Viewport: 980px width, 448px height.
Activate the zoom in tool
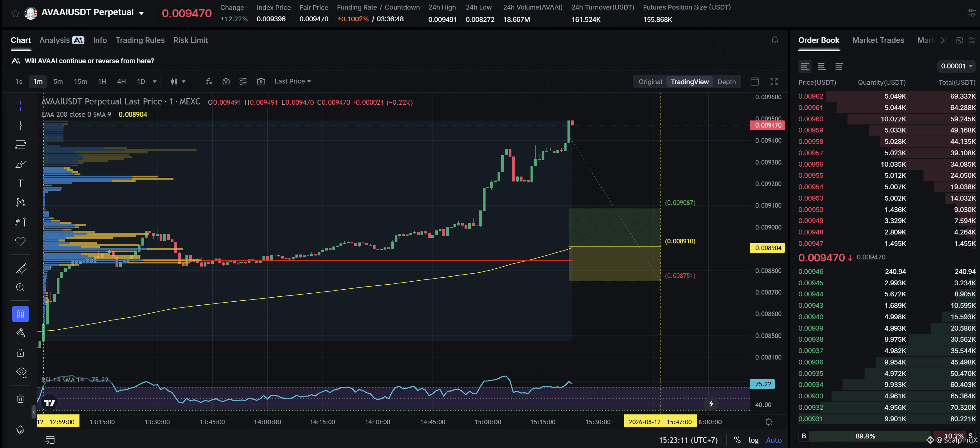coord(21,287)
